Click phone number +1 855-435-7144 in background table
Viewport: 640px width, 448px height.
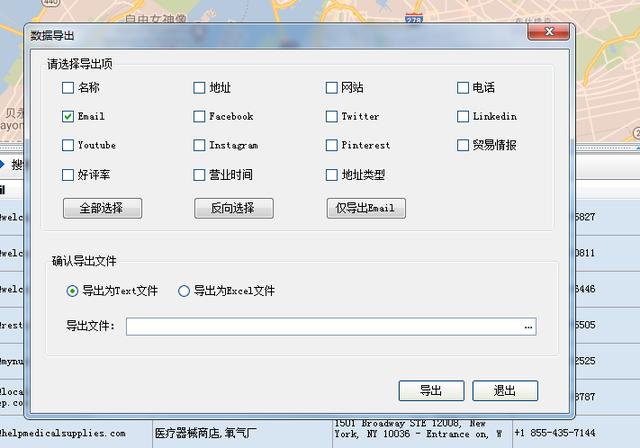(555, 433)
